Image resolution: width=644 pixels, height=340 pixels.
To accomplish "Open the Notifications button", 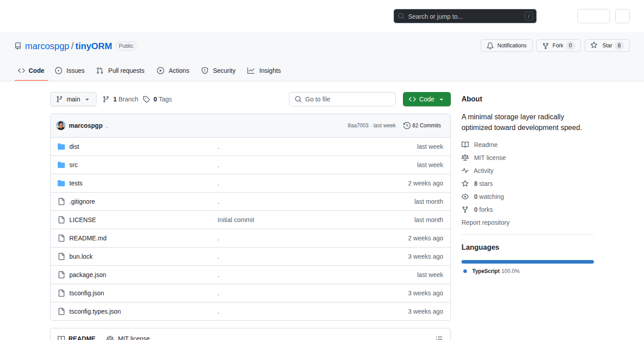I will pos(507,46).
